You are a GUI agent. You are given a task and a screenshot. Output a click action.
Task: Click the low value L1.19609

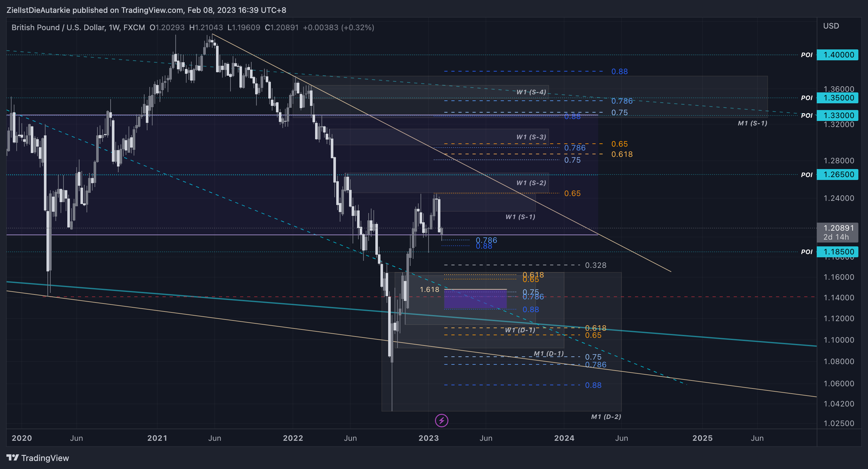pyautogui.click(x=244, y=27)
